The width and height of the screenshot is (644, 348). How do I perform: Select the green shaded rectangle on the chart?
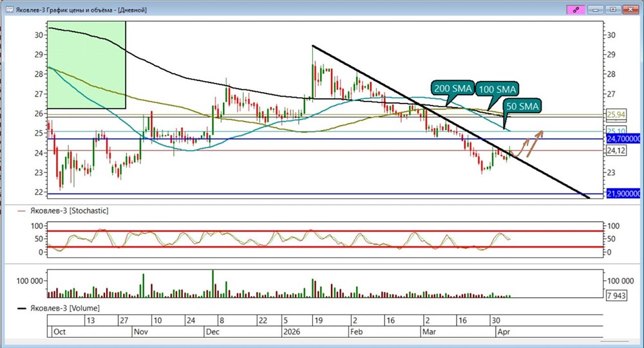(x=87, y=65)
